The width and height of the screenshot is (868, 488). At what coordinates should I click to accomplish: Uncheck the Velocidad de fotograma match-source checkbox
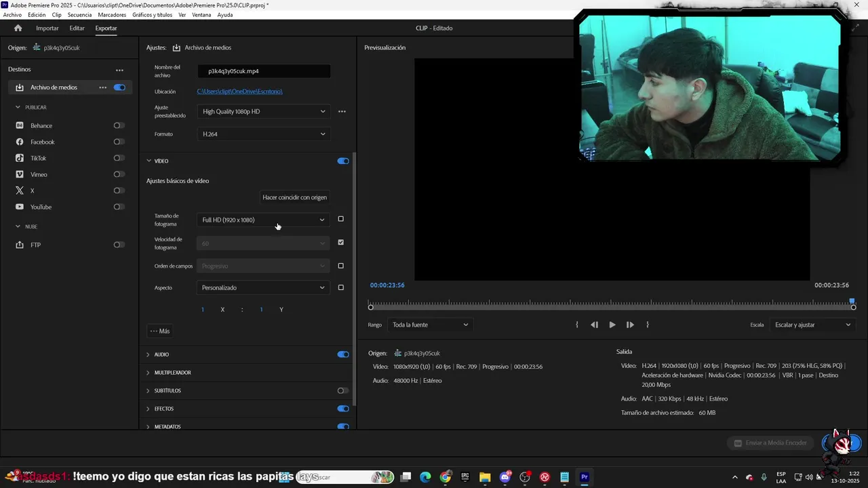(340, 242)
